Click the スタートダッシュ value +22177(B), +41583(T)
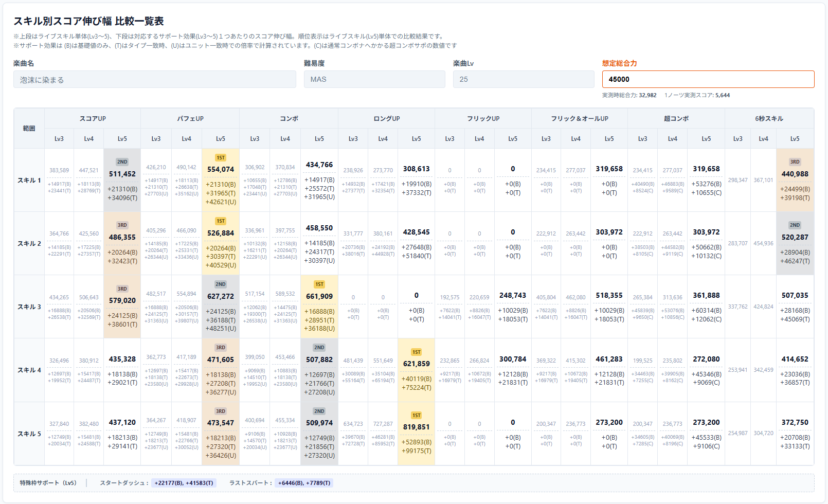 tap(184, 483)
